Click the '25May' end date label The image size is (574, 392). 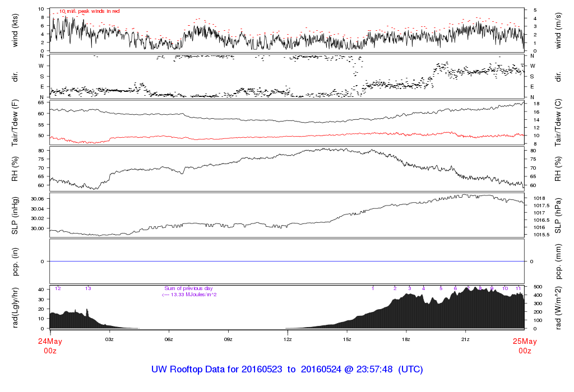point(525,342)
